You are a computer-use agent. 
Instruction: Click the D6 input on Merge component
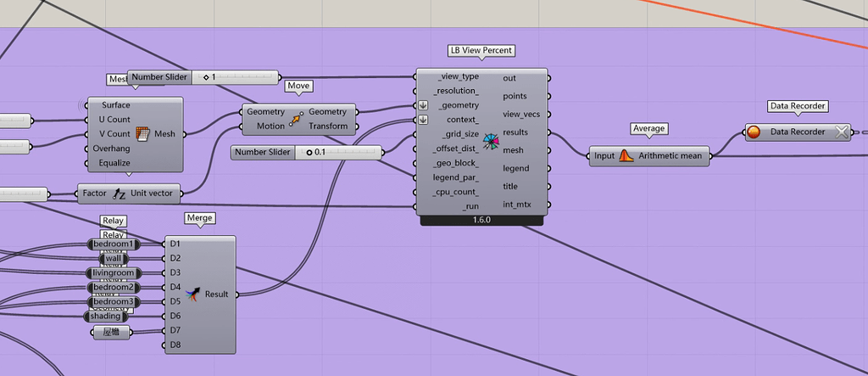175,316
